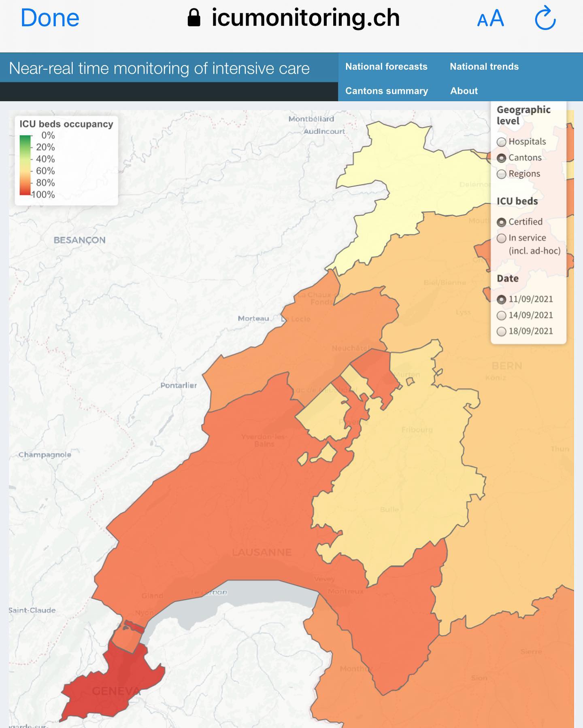Open the AA text size menu
The height and width of the screenshot is (728, 583).
click(x=490, y=19)
